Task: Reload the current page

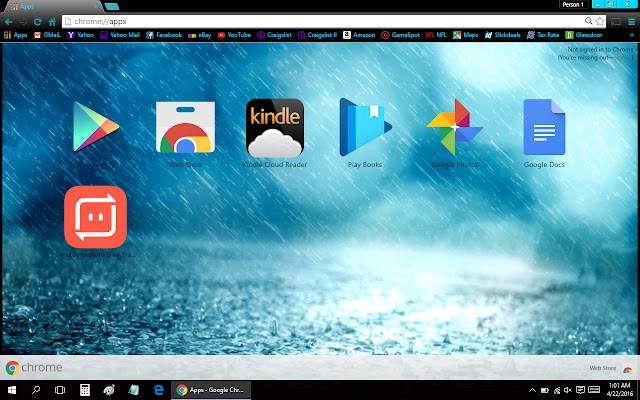Action: click(38, 22)
